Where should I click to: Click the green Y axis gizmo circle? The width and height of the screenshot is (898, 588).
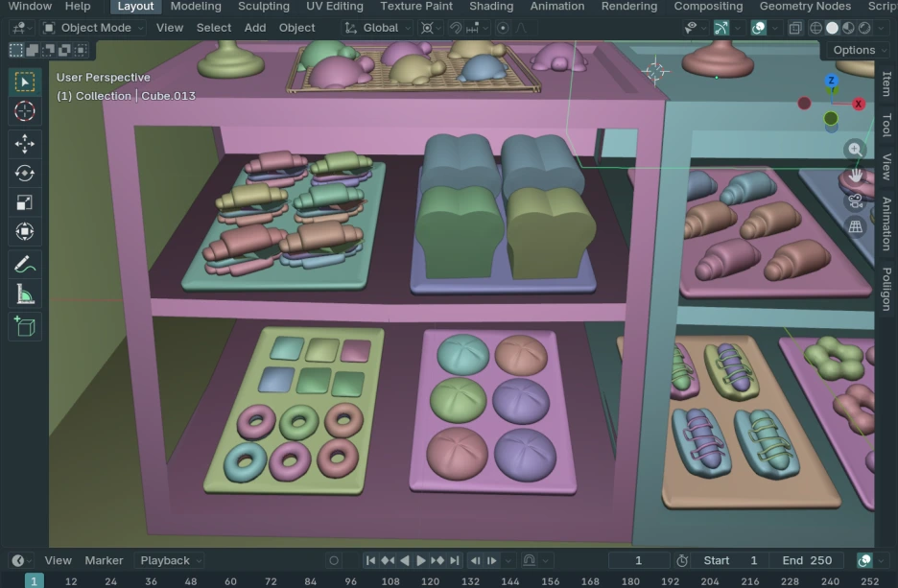pos(831,119)
